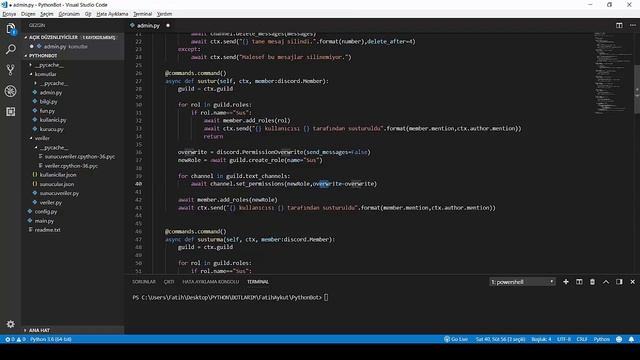
Task: Close admin.py tab via unsaved dot
Action: click(x=168, y=25)
